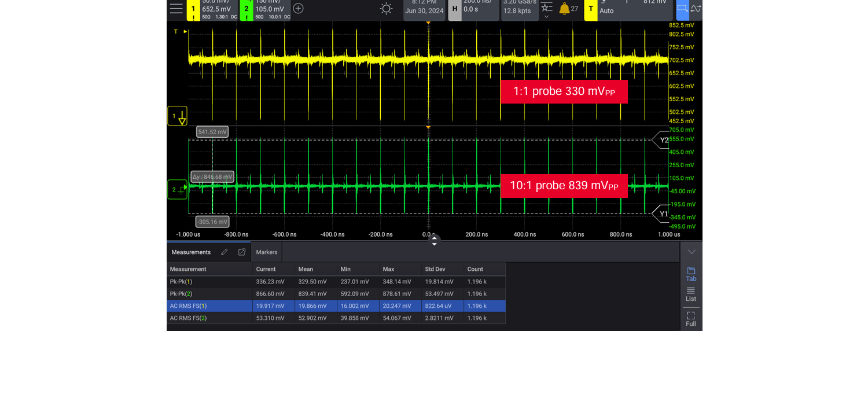The width and height of the screenshot is (868, 405).
Task: Open the horizontal timebase H settings
Action: [x=455, y=9]
